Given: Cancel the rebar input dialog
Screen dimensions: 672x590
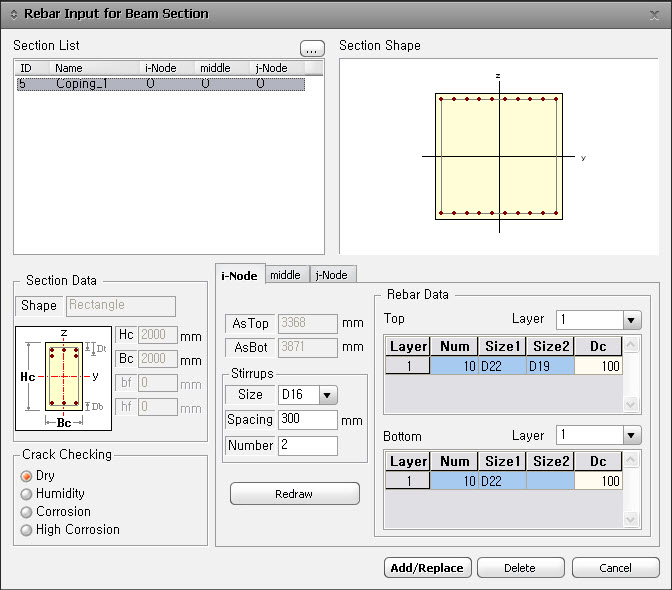Looking at the screenshot, I should tap(615, 568).
